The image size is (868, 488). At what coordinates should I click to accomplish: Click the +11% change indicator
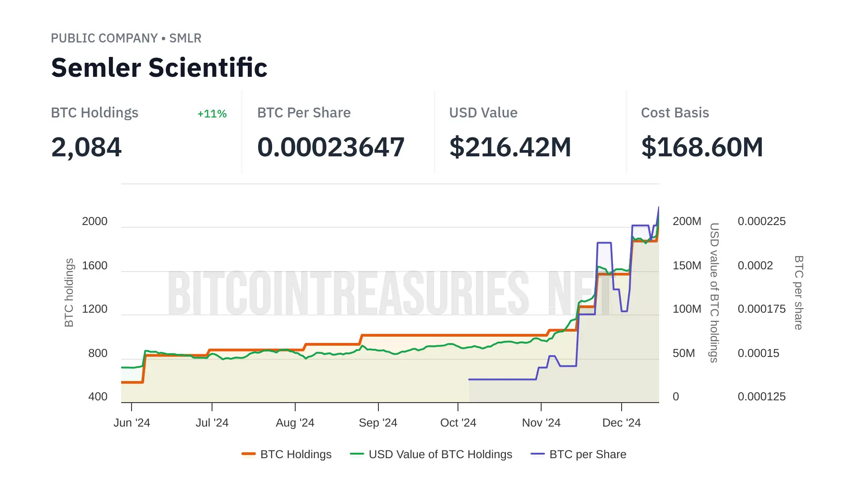212,114
